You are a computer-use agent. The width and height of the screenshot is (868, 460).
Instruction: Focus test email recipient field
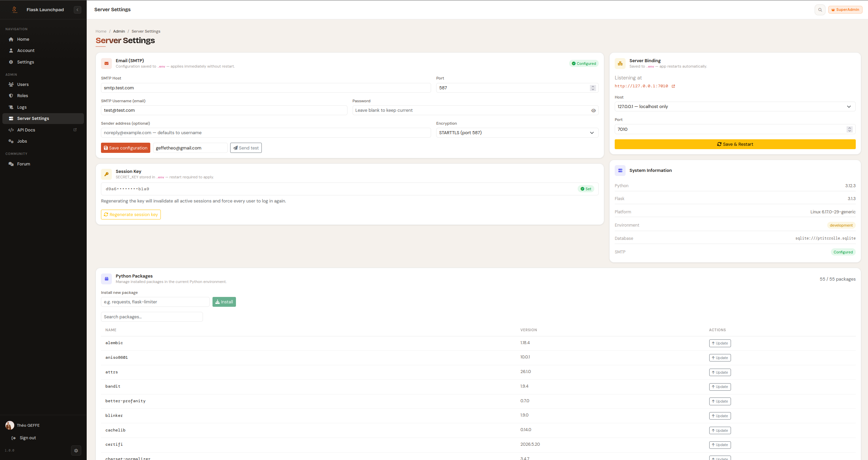pyautogui.click(x=190, y=148)
